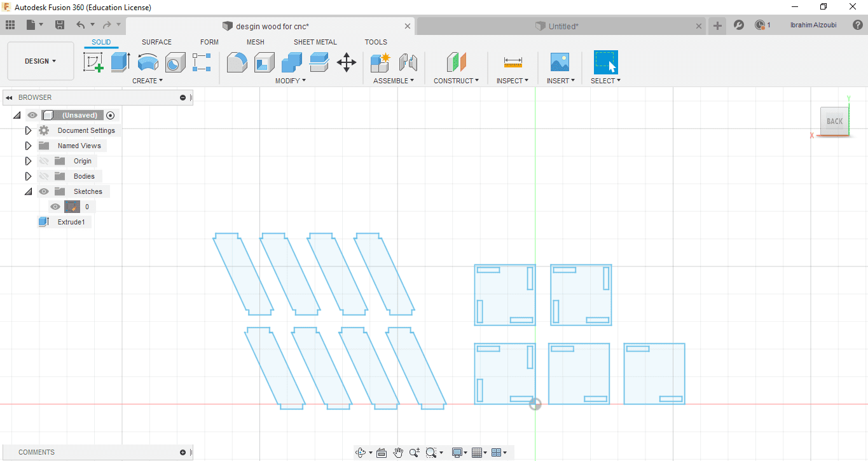Open the extensions icon beside new tab

[x=739, y=25]
